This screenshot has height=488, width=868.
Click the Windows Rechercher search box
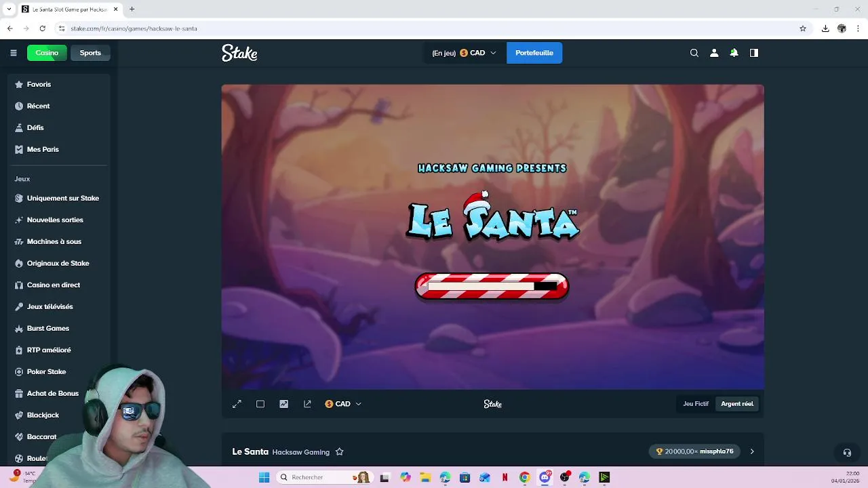click(325, 477)
